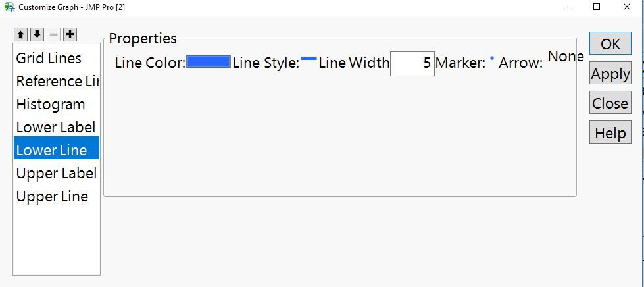The image size is (644, 287).
Task: Open the Arrow option showing None
Action: pyautogui.click(x=566, y=57)
